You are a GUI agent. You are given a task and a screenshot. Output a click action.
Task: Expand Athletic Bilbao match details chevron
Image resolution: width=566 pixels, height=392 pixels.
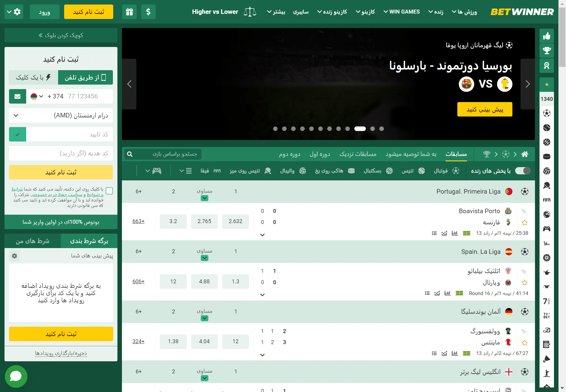tap(262, 295)
